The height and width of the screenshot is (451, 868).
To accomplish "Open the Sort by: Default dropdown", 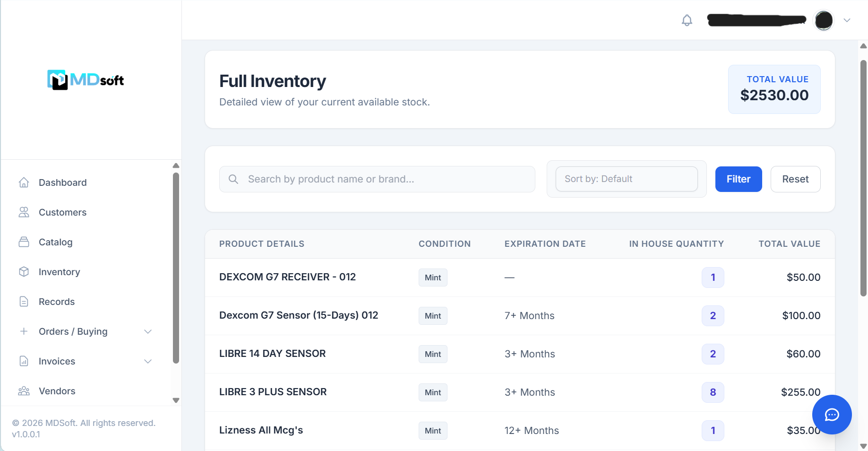I will click(627, 179).
